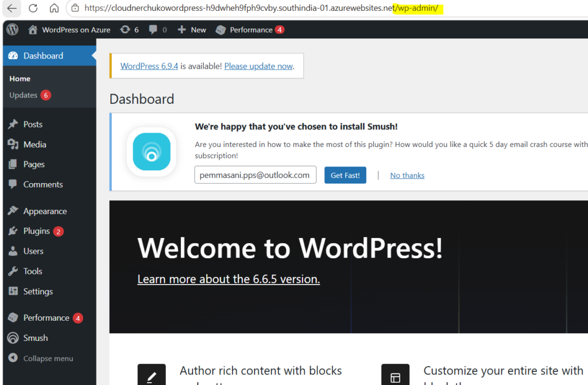Click the Get Fast! button
Screen dimensions: 588x385
345,175
